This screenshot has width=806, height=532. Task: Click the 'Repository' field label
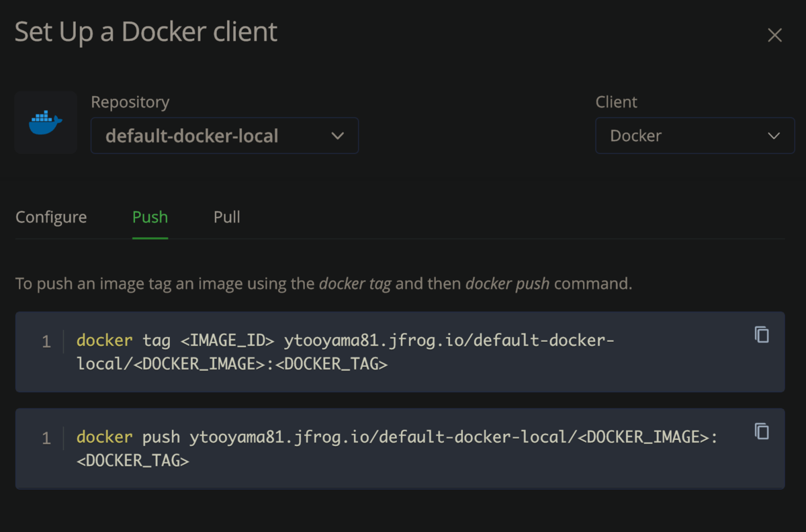click(130, 102)
